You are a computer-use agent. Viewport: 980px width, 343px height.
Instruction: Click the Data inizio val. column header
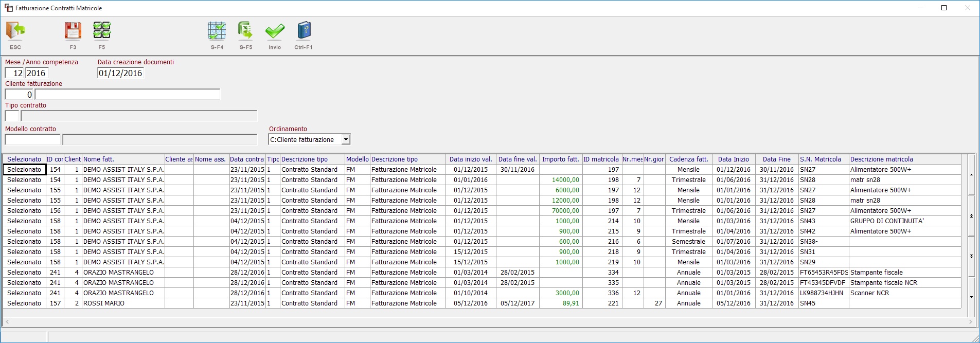coord(471,159)
